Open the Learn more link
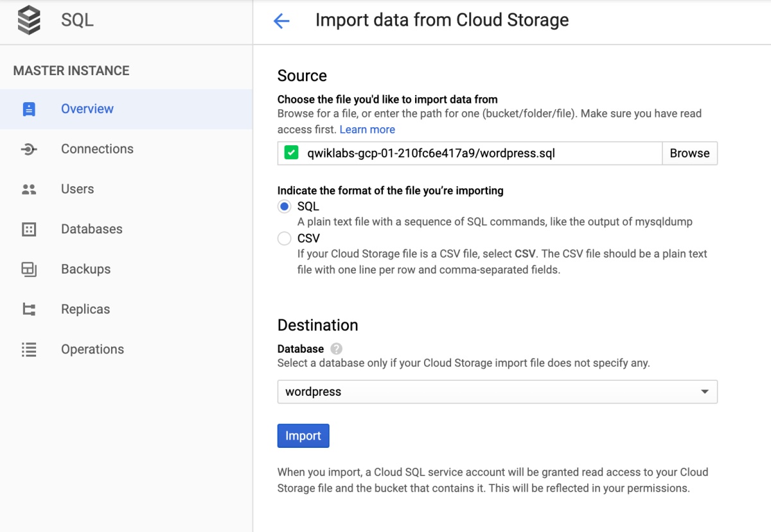 pos(367,129)
